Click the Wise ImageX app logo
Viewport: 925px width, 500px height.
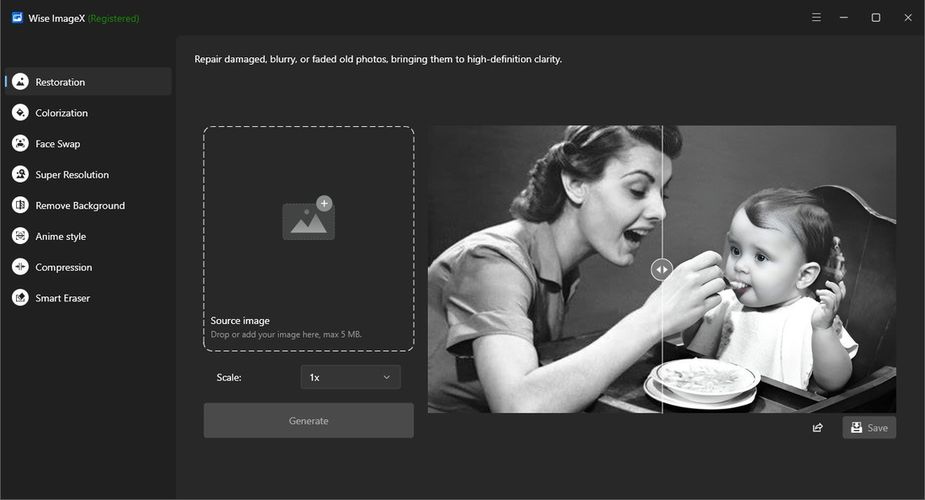click(17, 18)
